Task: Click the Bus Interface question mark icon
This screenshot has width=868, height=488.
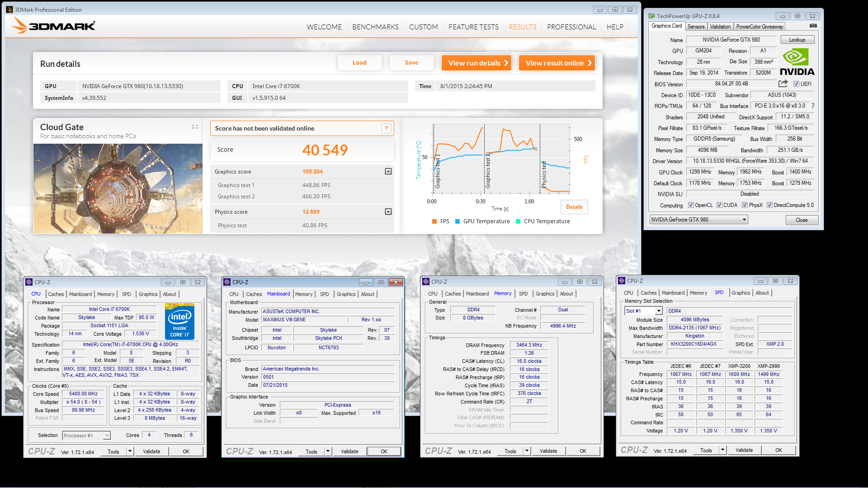Action: tap(812, 106)
